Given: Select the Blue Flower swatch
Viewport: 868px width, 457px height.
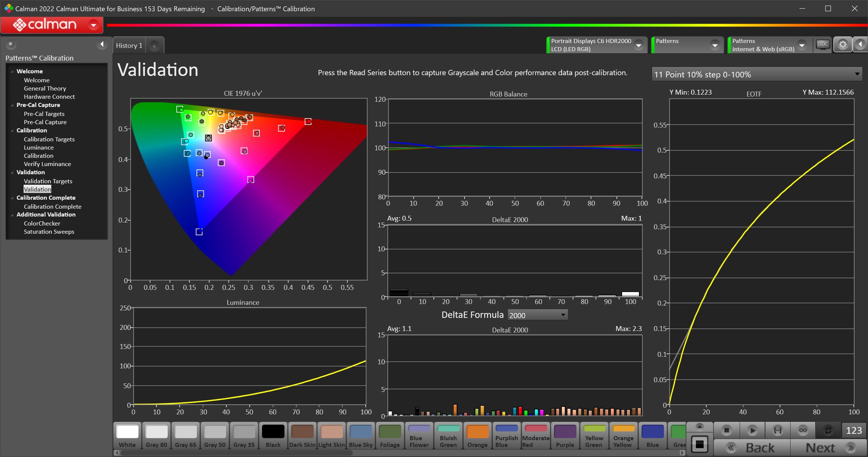Looking at the screenshot, I should 419,436.
